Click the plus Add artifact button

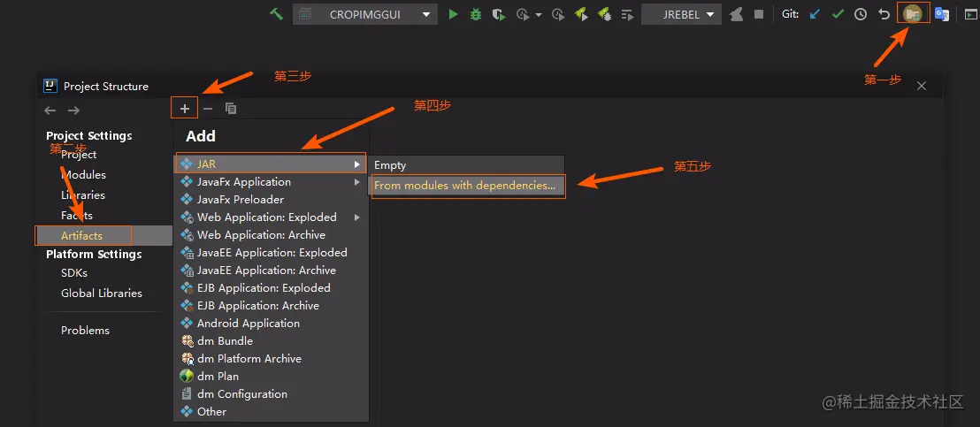click(x=184, y=109)
